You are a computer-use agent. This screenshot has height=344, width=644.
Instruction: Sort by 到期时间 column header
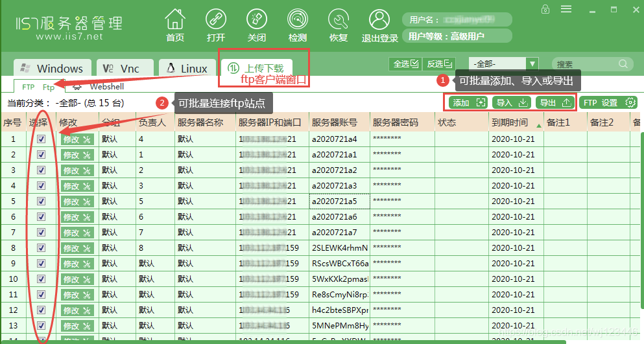click(516, 122)
